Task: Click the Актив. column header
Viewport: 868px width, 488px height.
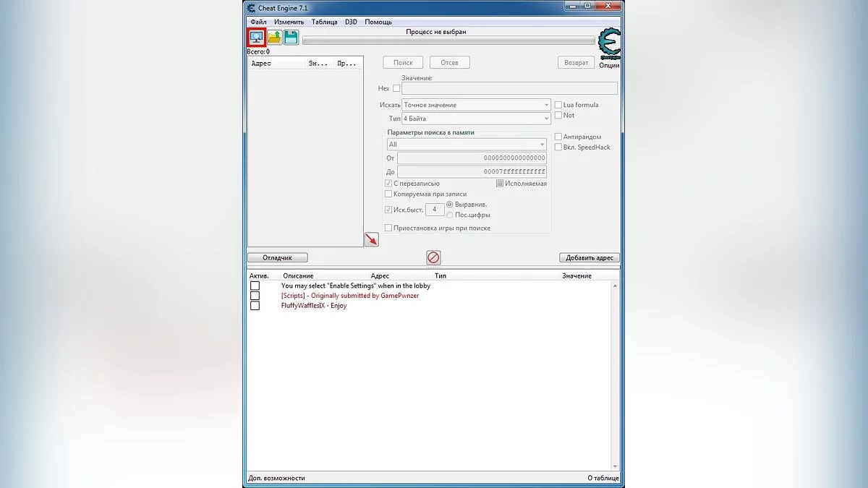Action: click(x=259, y=276)
